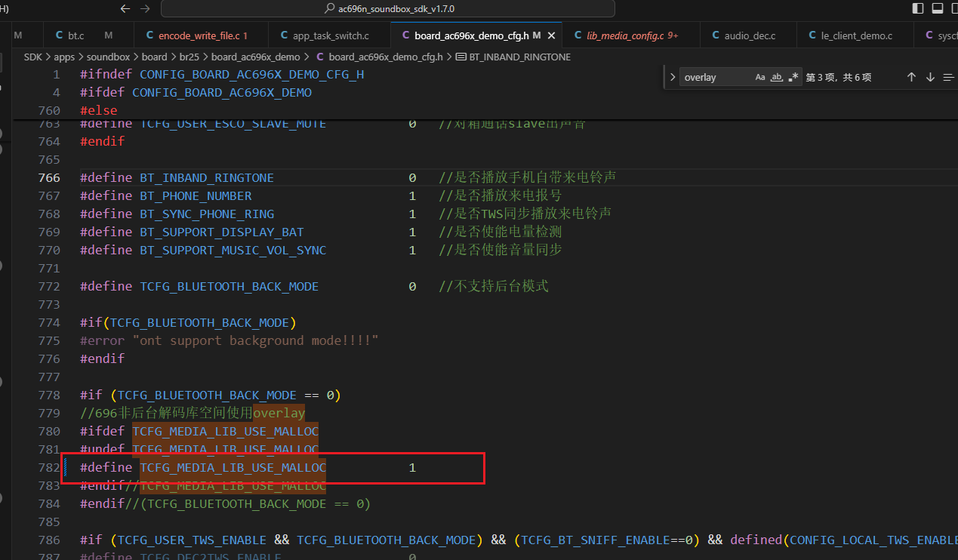Click the #else directive on line 760
The height and width of the screenshot is (560, 958).
(x=99, y=111)
